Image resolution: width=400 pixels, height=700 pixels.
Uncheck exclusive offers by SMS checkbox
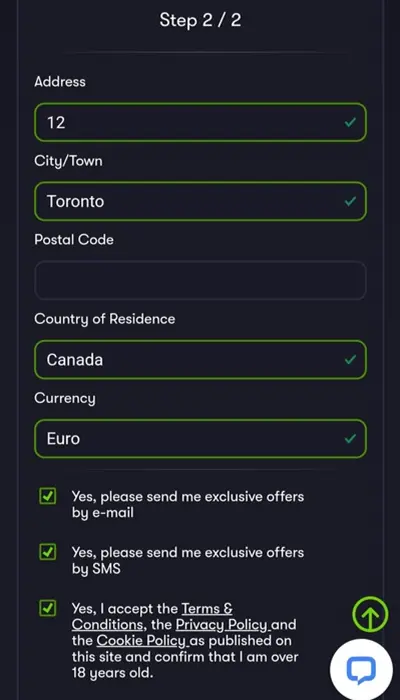[48, 552]
